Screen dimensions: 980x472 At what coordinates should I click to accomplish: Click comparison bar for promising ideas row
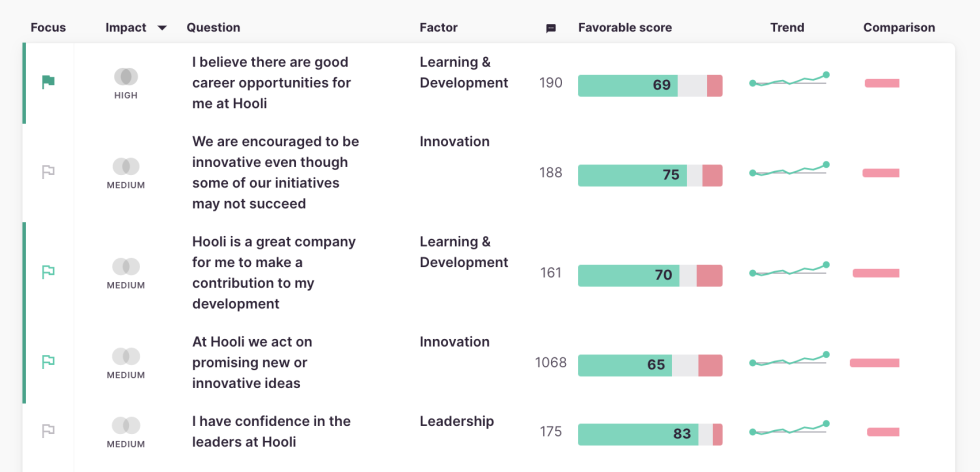(875, 362)
